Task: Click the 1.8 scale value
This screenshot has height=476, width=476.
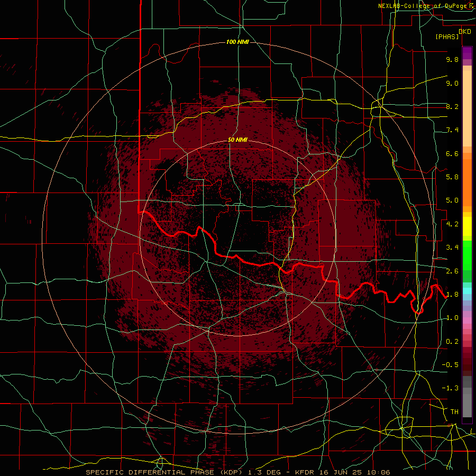Action: 452,295
